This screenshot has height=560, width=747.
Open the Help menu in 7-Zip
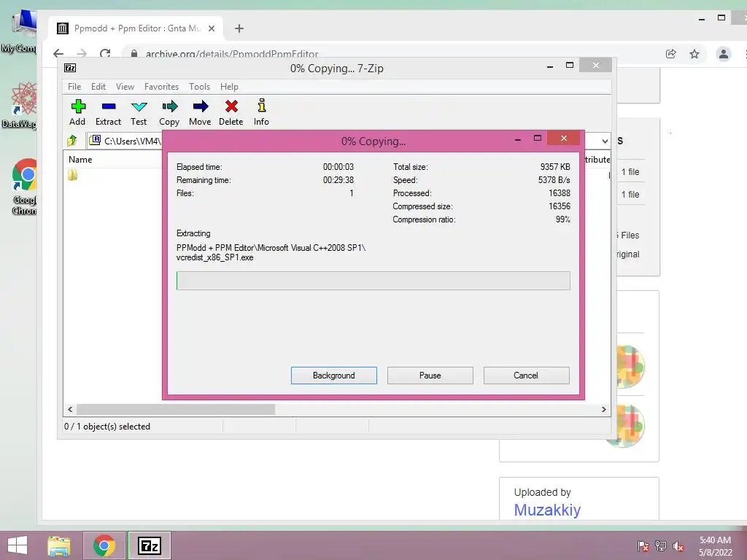pyautogui.click(x=229, y=87)
